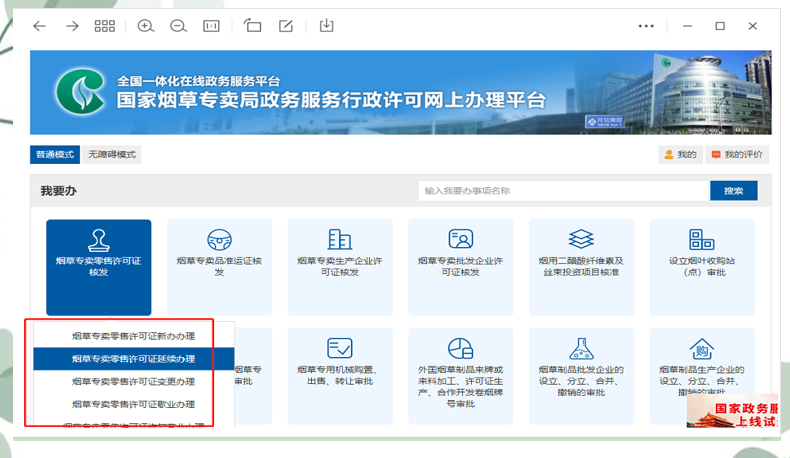Switch to 无障碍模式 tab
The height and width of the screenshot is (458, 790).
click(x=112, y=154)
